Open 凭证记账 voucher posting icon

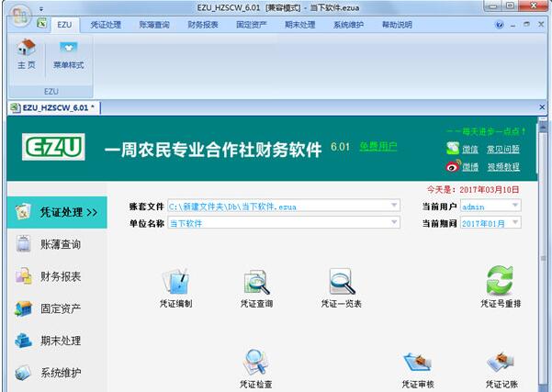501,370
